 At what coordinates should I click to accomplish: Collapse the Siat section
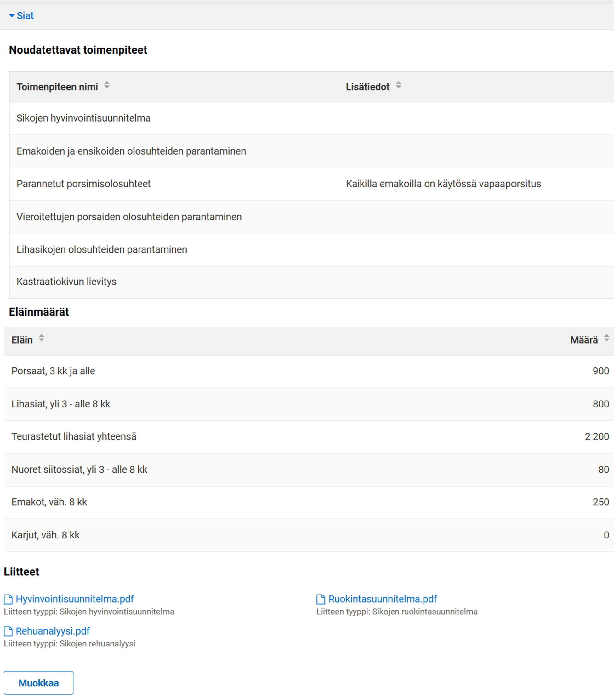click(12, 16)
